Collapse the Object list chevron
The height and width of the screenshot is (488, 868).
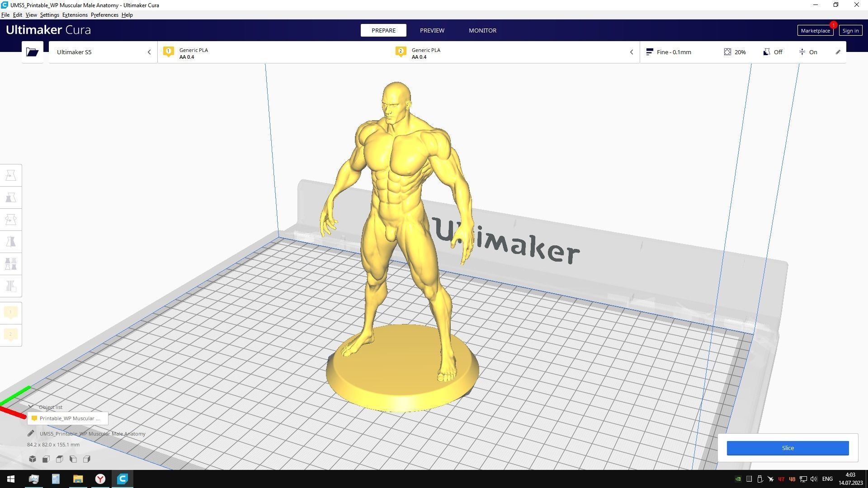31,407
